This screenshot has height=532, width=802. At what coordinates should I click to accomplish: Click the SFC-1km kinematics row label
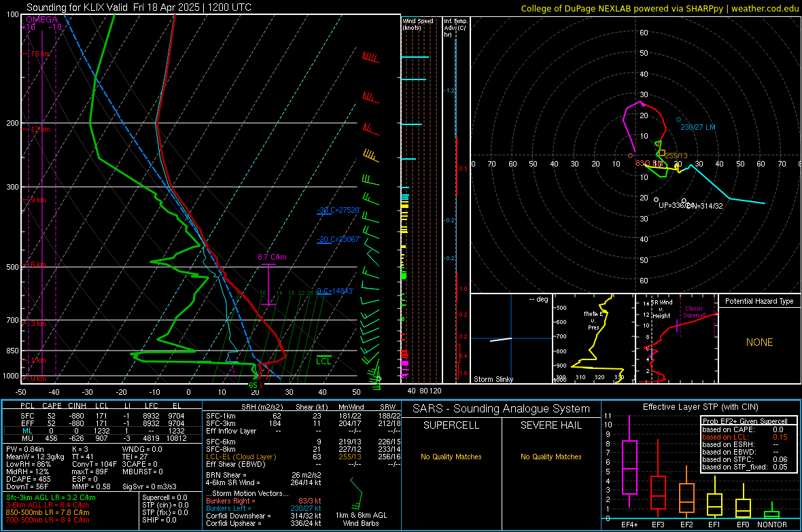coord(220,416)
